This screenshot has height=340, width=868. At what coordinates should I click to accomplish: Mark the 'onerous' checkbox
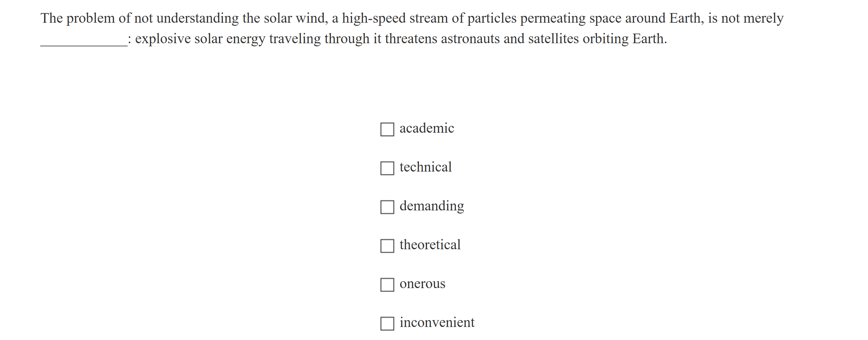click(x=387, y=284)
